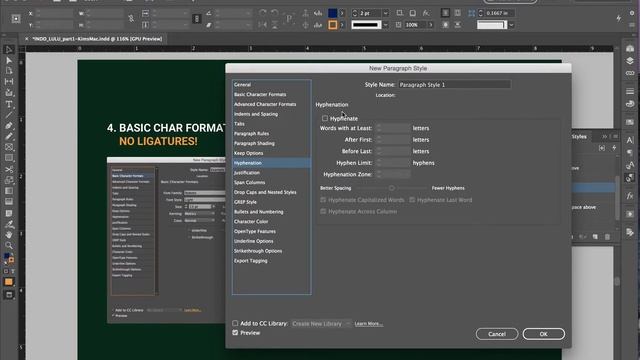Click the reference point locator icon
The image size is (640, 360).
[x=16, y=19]
